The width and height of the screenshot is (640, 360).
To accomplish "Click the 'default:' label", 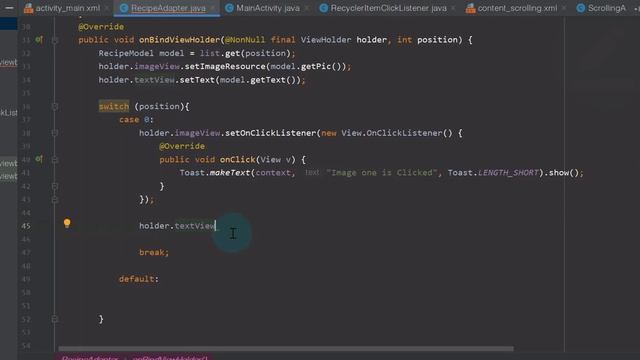I will [x=139, y=279].
